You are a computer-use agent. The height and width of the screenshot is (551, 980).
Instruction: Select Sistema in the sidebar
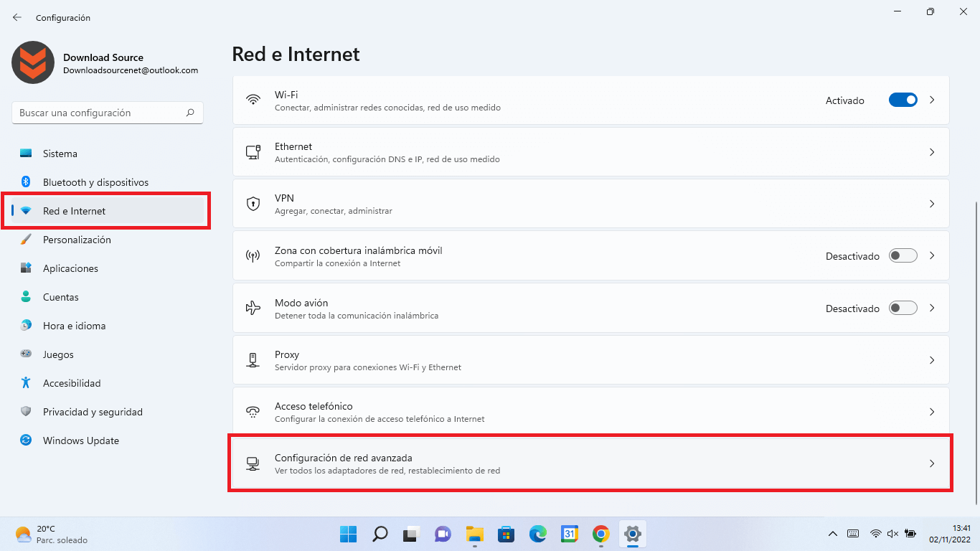[108, 154]
